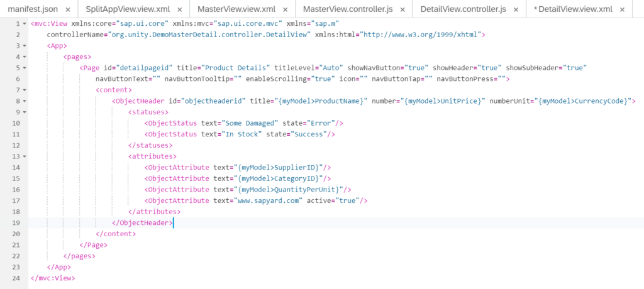Switch to MasterView.view.xml tab

pos(236,9)
